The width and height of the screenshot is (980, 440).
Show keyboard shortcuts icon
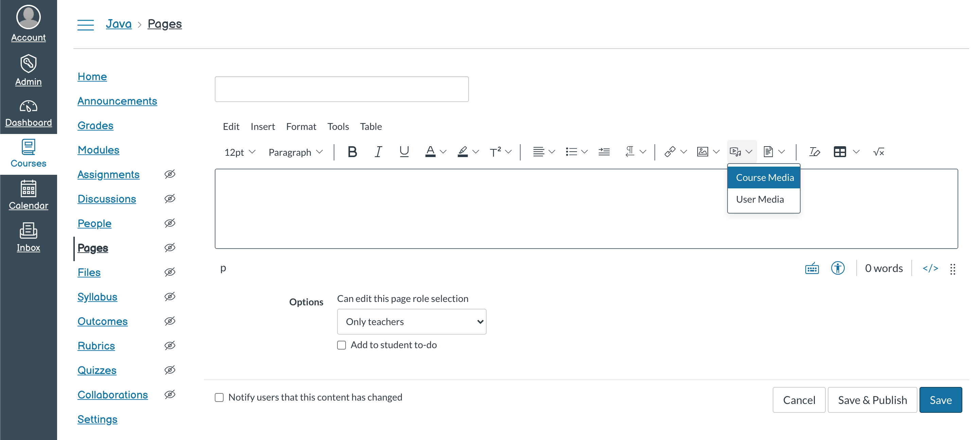pos(812,268)
